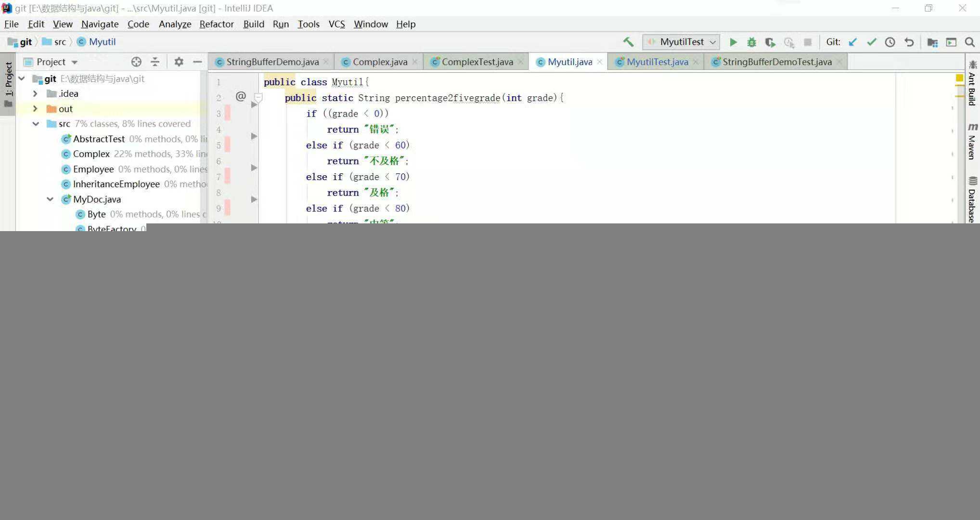Screen dimensions: 980x520
Task: Switch to the Complex.java tab
Action: pyautogui.click(x=379, y=62)
